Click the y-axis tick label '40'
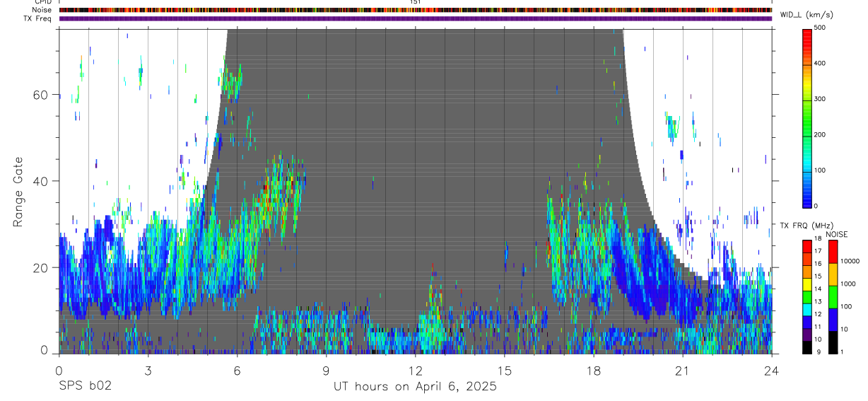This screenshot has height=401, width=868. [x=41, y=181]
